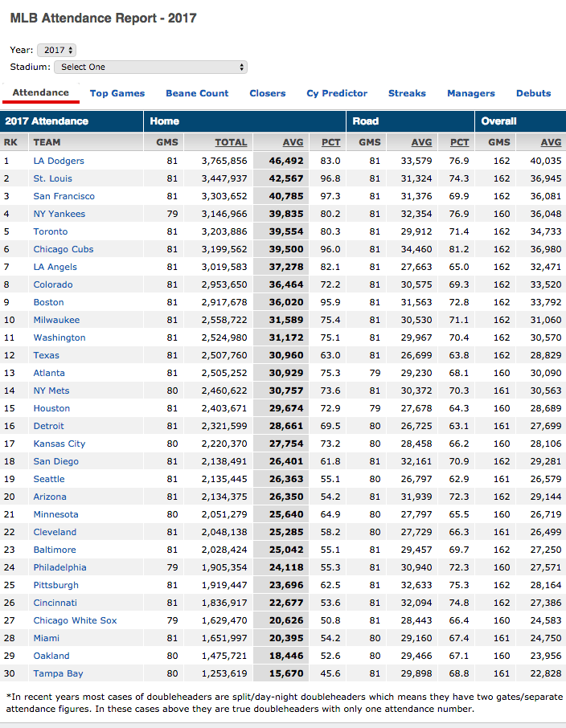Click the LA Dodgers home total 3,765,856
This screenshot has height=728, width=566.
tap(224, 161)
